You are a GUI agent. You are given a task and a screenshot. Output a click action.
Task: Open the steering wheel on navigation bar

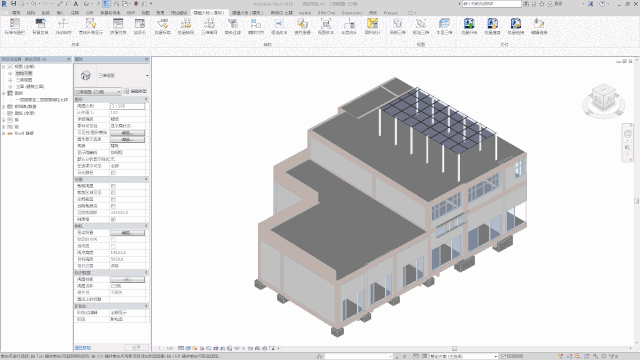click(627, 133)
